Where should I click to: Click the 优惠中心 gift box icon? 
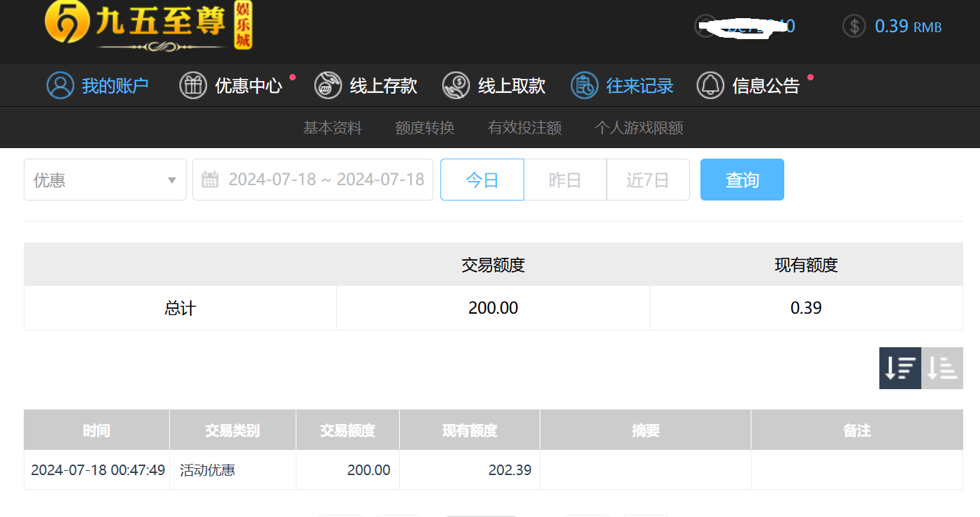[x=193, y=85]
